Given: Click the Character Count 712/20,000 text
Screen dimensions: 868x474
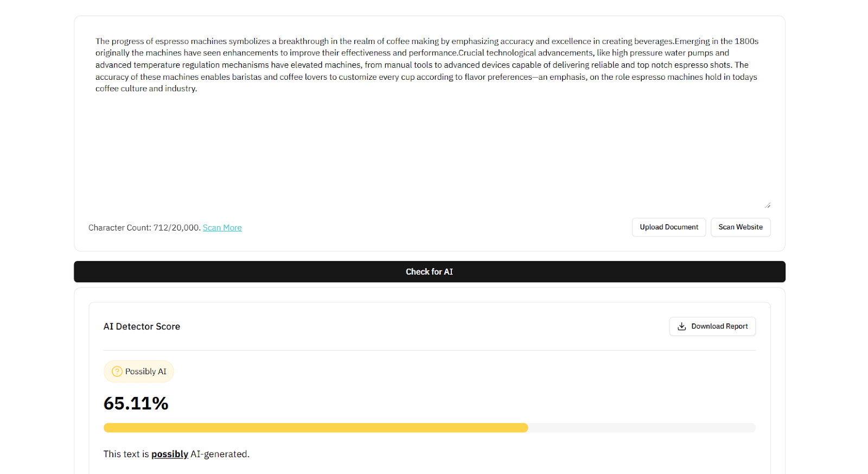Looking at the screenshot, I should coord(144,228).
